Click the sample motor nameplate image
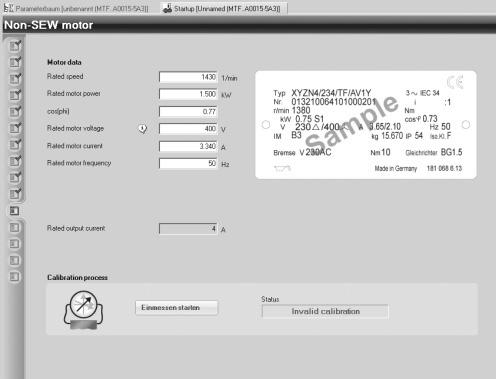Image resolution: width=496 pixels, height=379 pixels. 366,125
